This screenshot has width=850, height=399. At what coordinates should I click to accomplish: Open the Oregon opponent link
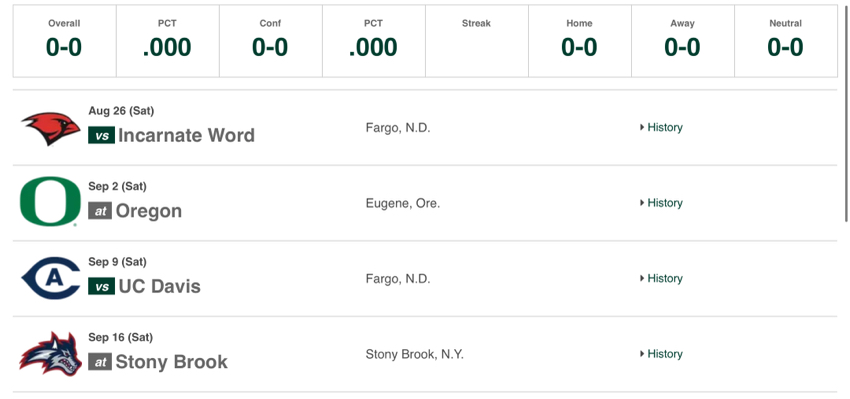149,211
